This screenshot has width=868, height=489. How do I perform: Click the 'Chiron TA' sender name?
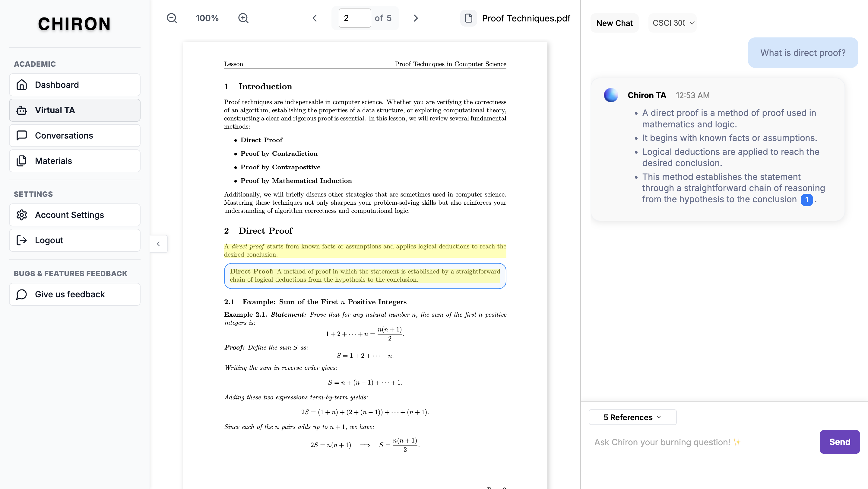(x=647, y=95)
